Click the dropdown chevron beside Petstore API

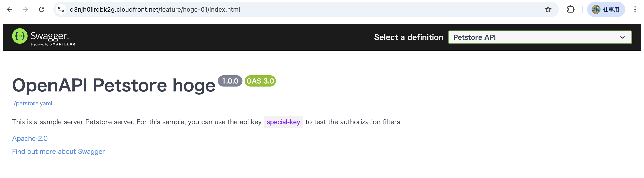[622, 37]
